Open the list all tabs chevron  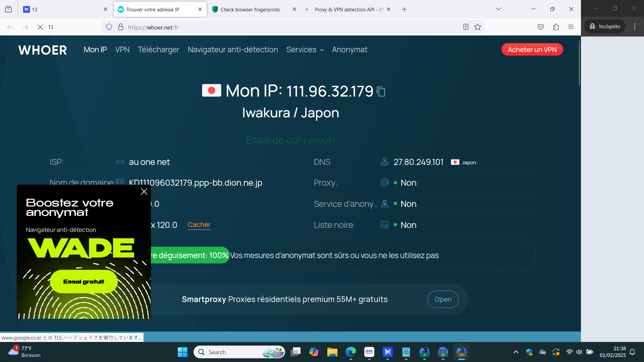click(498, 9)
